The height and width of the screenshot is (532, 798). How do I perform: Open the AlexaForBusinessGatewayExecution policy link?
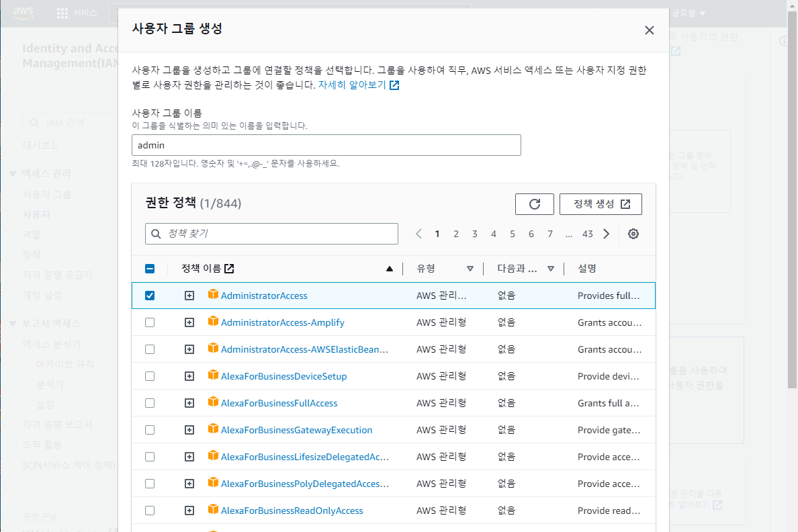click(296, 430)
